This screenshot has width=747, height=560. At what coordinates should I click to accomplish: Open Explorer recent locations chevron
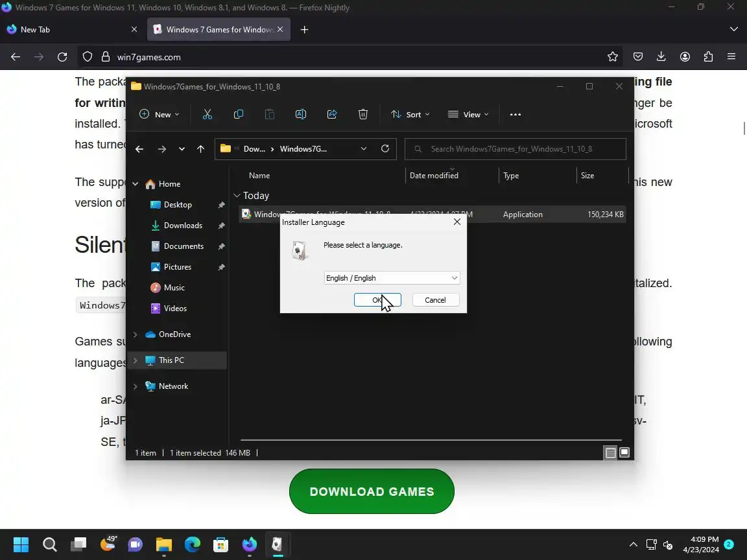click(x=182, y=149)
